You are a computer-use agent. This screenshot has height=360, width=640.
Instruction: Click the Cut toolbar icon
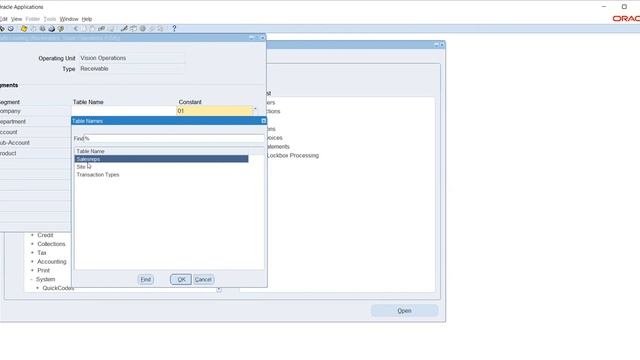[x=76, y=29]
